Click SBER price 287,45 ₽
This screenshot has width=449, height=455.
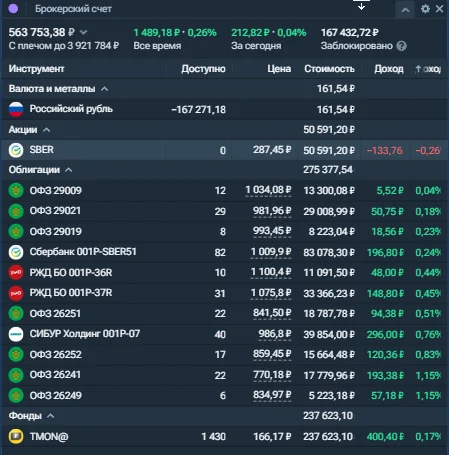coord(272,150)
